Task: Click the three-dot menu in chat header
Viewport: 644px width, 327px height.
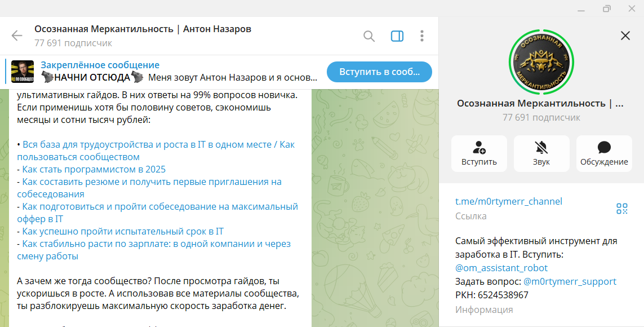Action: [421, 36]
